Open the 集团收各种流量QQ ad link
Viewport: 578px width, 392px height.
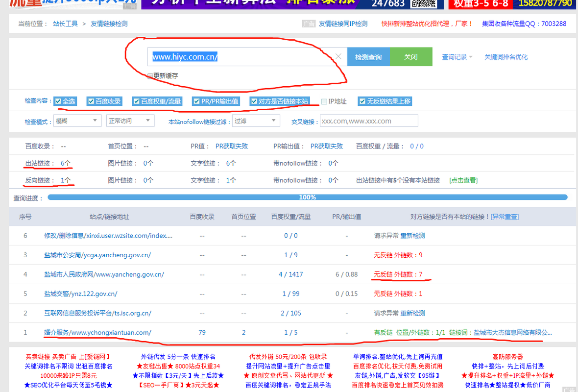click(x=524, y=24)
